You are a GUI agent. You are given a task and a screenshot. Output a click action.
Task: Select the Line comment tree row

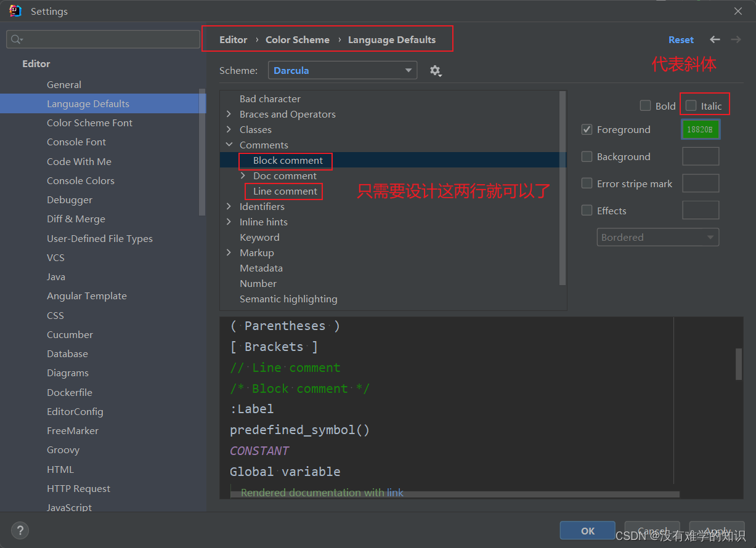coord(392,191)
